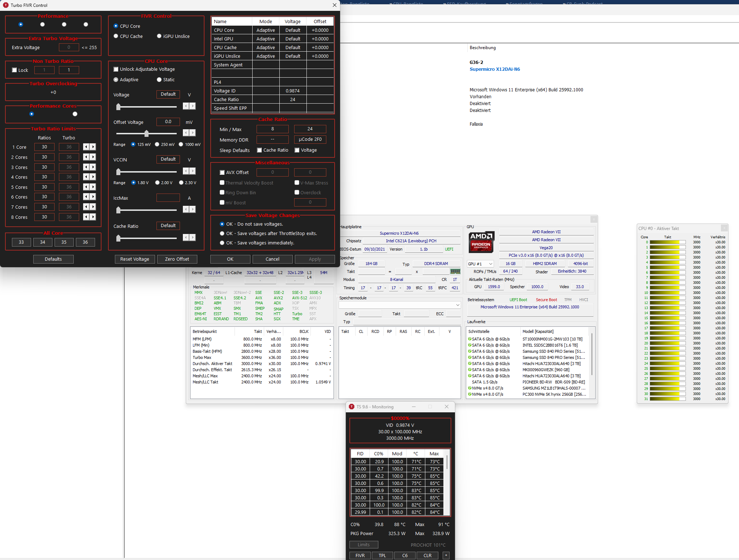Click the Offset Voltage slider handle
The width and height of the screenshot is (739, 560).
[146, 133]
